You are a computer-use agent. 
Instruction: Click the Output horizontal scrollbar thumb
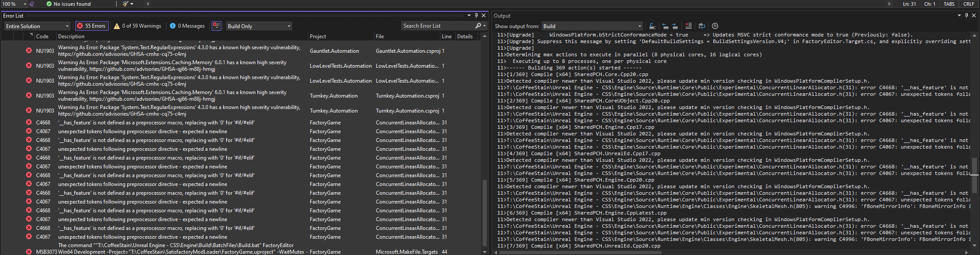580,252
